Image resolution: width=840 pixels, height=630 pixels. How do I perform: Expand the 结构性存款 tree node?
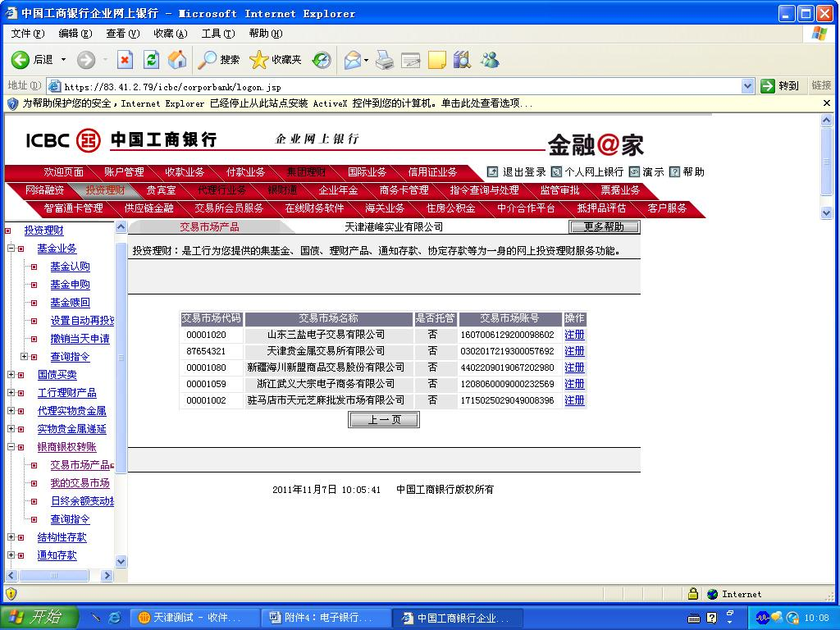pos(11,536)
